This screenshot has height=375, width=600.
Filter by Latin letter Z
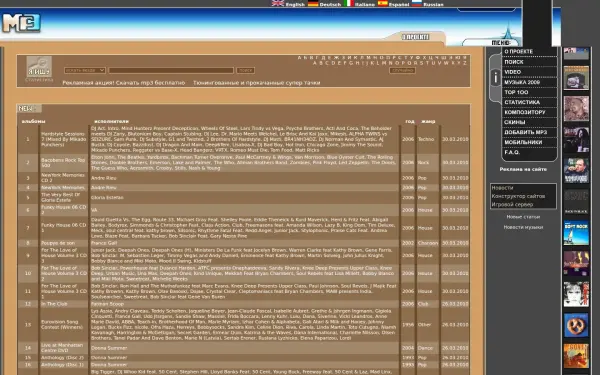point(465,63)
